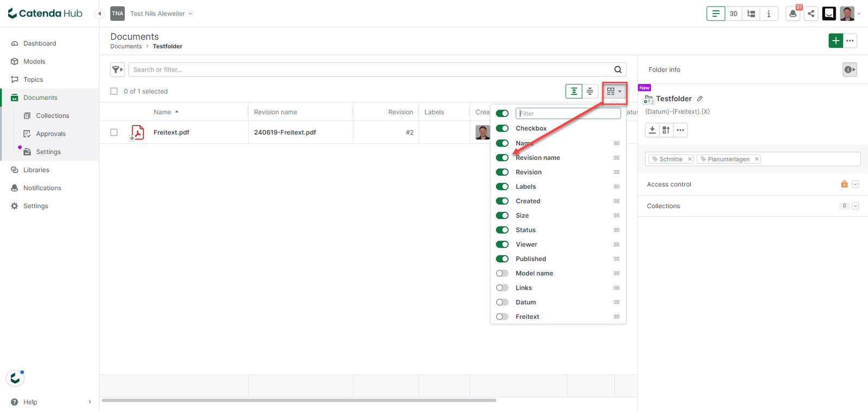Enable the Model name column
Screen dimensions: 868x411
tap(502, 273)
